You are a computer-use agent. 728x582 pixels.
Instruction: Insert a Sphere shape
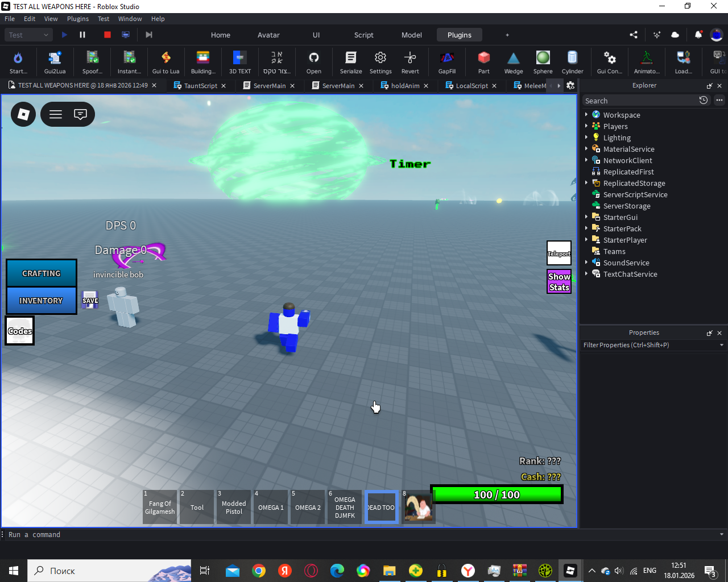click(x=543, y=62)
